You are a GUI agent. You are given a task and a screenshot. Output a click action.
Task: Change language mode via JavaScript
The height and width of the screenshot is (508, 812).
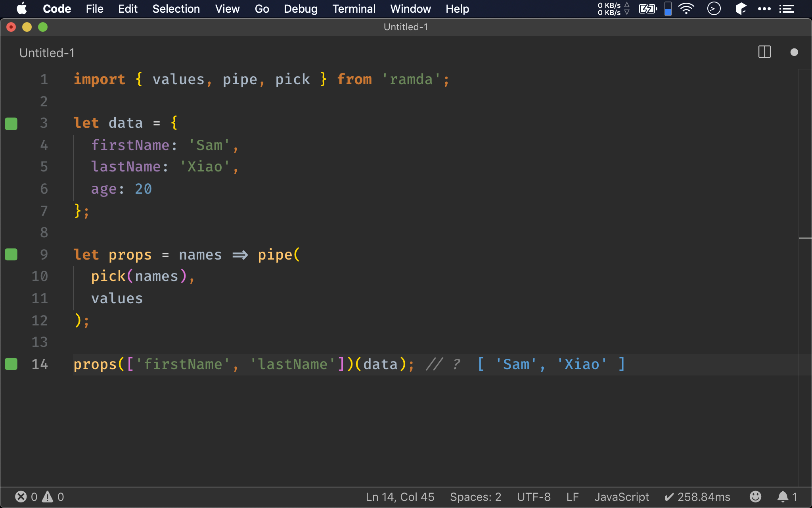point(621,497)
